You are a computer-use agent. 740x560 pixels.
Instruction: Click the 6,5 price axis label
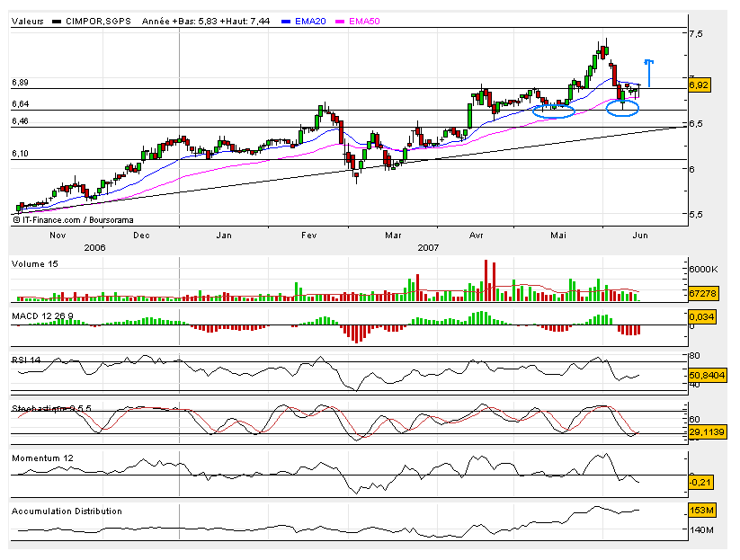tap(696, 124)
